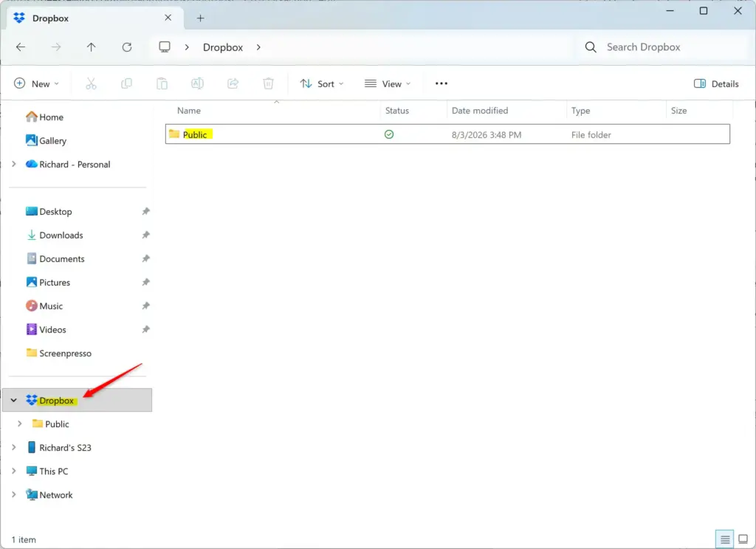Unpin Desktop from quick access
This screenshot has width=756, height=549.
click(145, 211)
